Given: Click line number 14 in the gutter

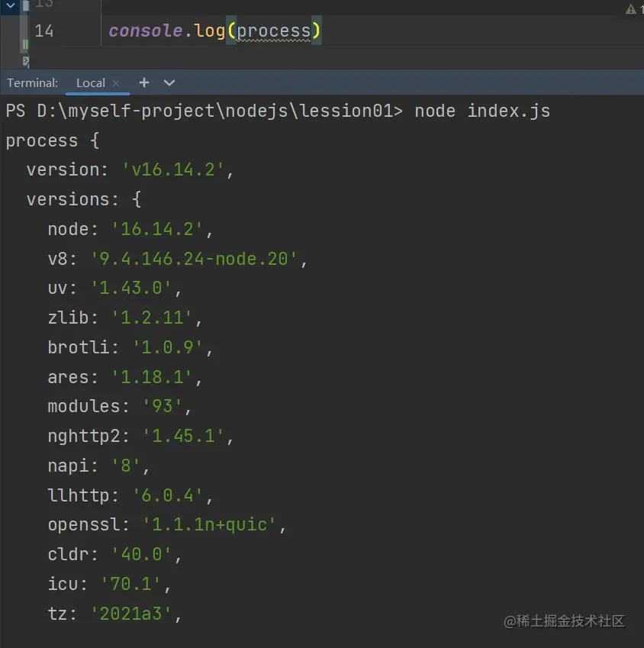Looking at the screenshot, I should pos(44,31).
